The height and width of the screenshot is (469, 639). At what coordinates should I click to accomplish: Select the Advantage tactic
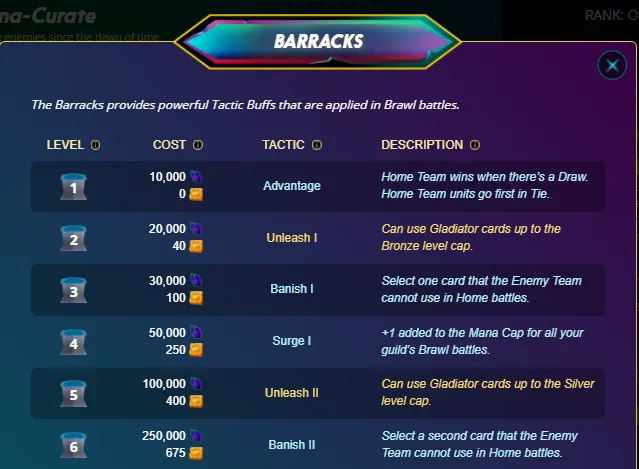tap(291, 187)
